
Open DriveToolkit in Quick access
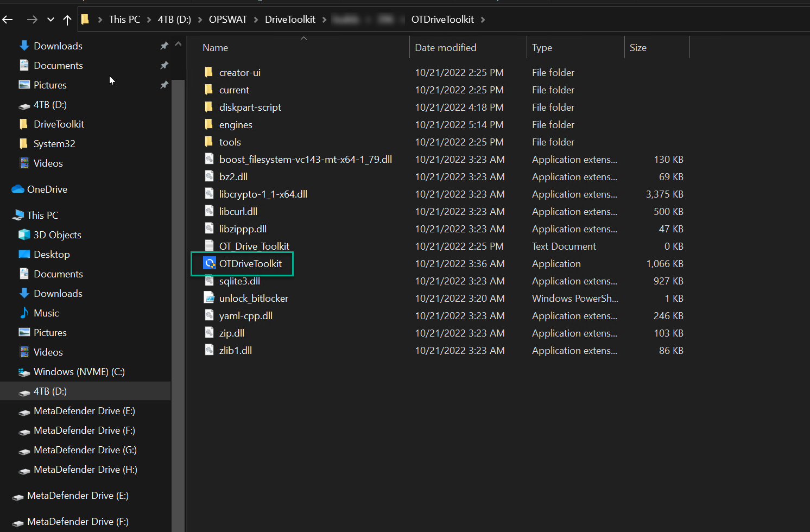[x=59, y=124]
